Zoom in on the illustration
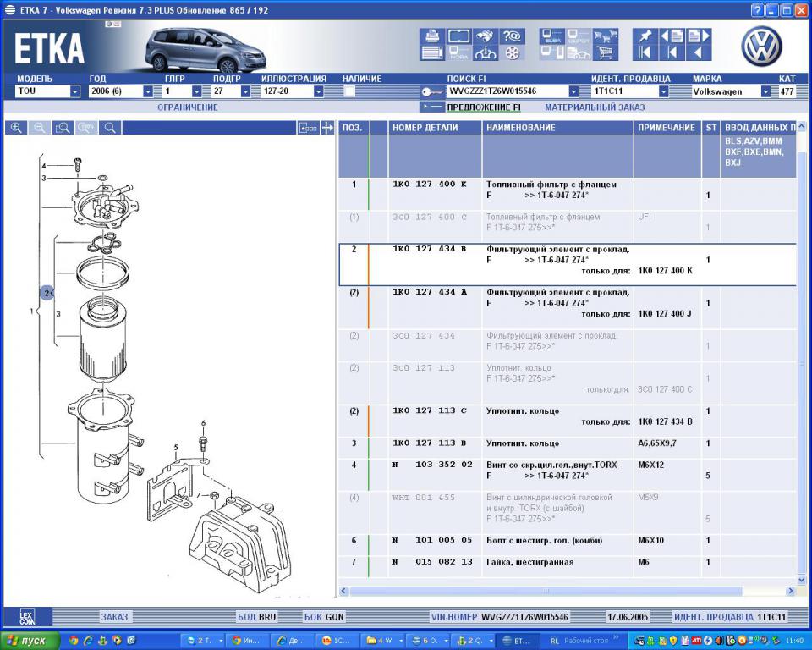The height and width of the screenshot is (650, 812). click(16, 128)
